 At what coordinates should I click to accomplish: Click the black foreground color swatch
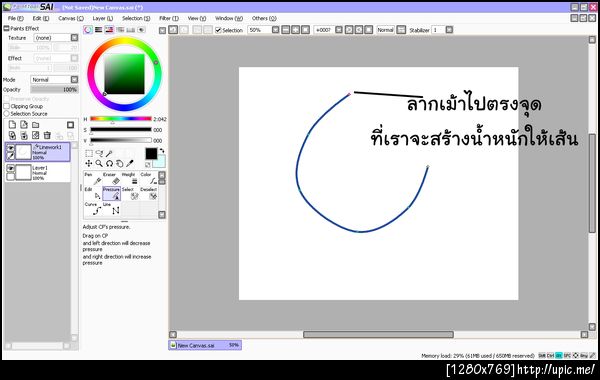pyautogui.click(x=151, y=153)
